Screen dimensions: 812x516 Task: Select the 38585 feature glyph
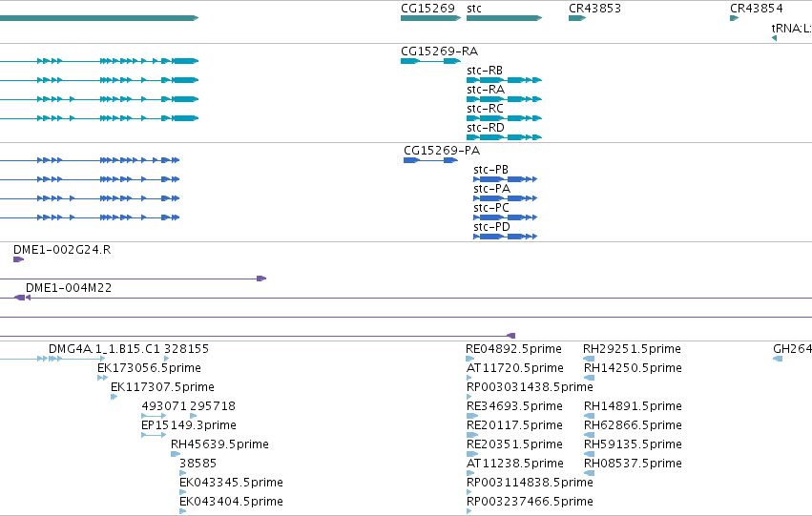coord(183,473)
